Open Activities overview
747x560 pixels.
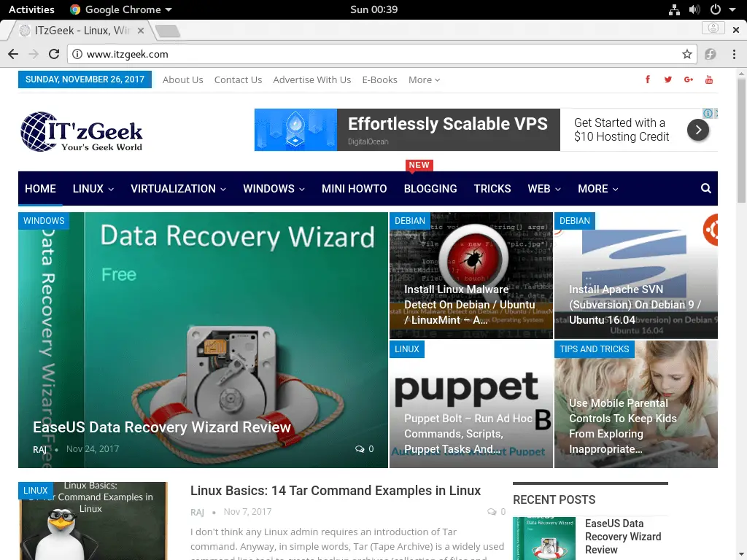[31, 9]
